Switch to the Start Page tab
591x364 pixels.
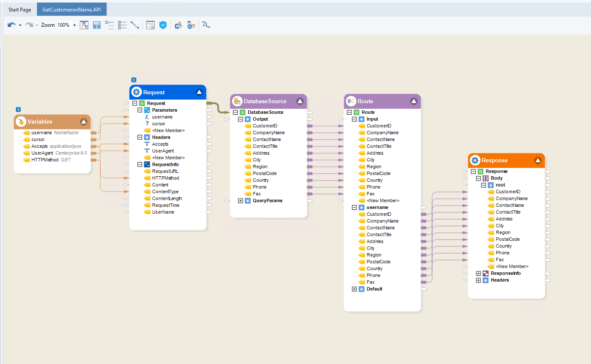20,9
